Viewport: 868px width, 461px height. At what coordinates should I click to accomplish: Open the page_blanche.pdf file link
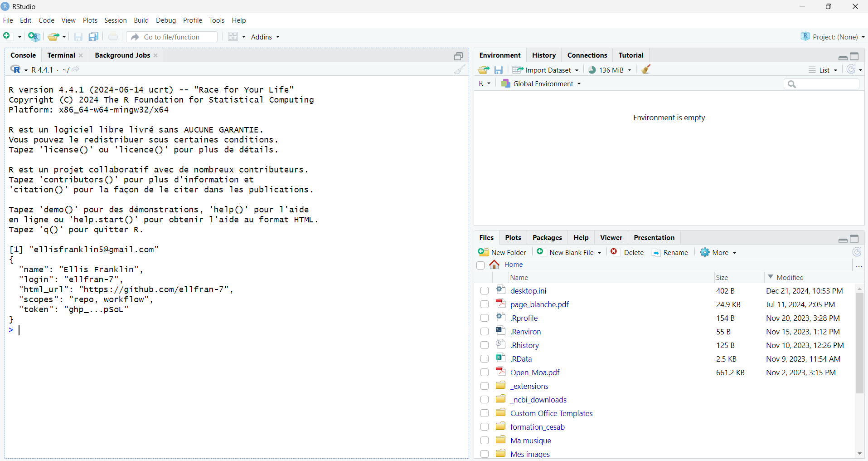pyautogui.click(x=539, y=304)
